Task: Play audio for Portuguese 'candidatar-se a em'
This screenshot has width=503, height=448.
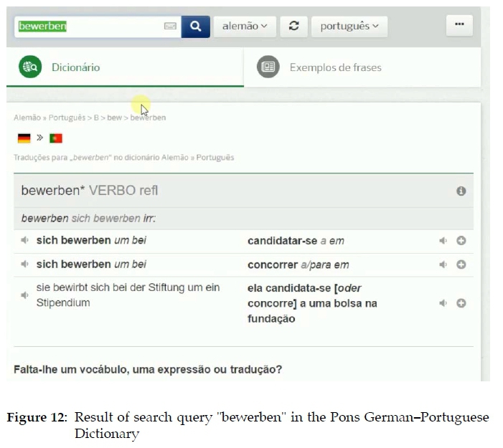Action: [443, 241]
